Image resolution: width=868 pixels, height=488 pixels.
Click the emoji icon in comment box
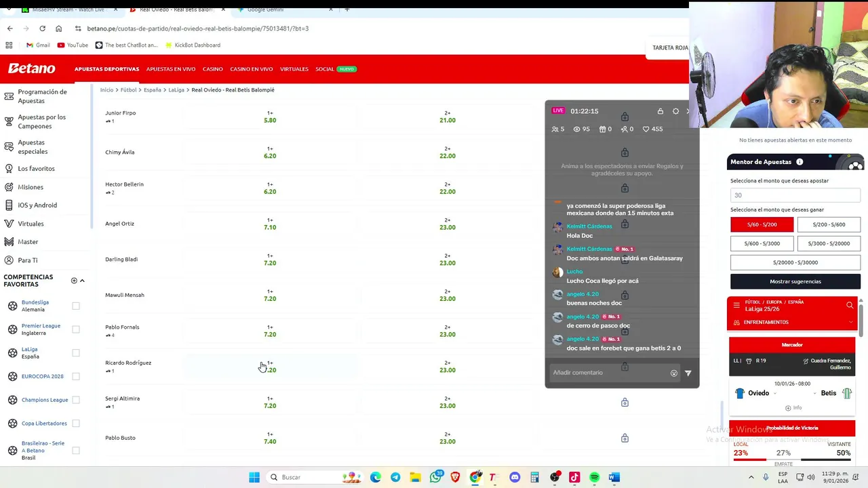coord(673,373)
